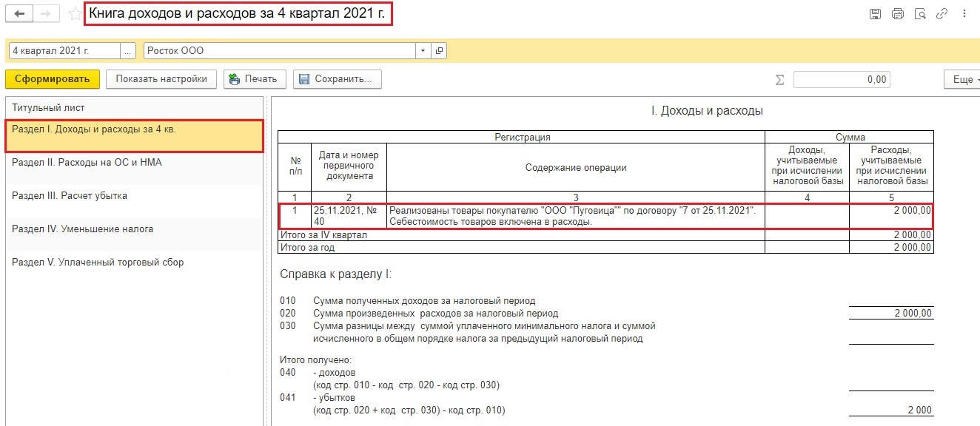Click the printer icon at top right
The width and height of the screenshot is (980, 426).
click(898, 14)
